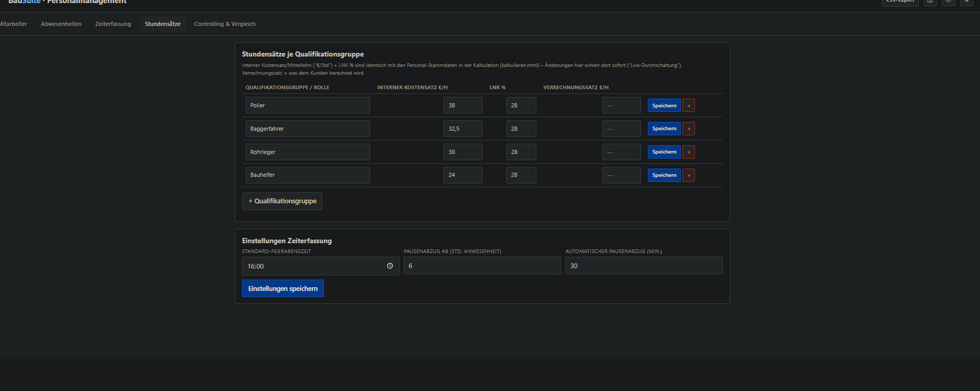This screenshot has width=980, height=391.
Task: Click the Verrechnungssatz field for Rohrleger
Action: (621, 152)
